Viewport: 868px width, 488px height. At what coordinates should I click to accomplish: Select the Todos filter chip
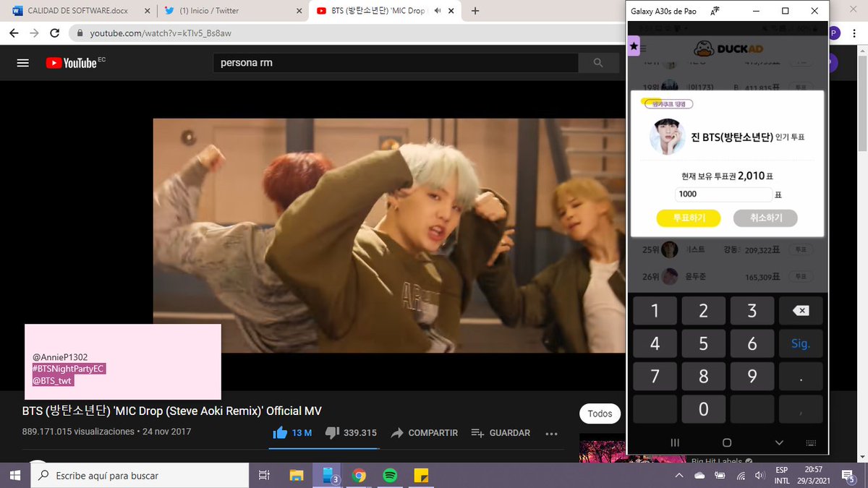600,414
